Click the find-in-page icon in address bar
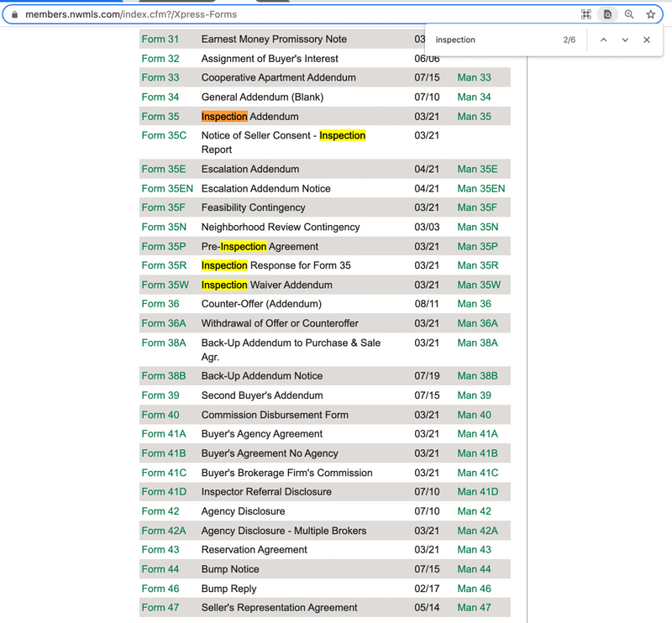Screen dimensions: 672x623 click(608, 14)
